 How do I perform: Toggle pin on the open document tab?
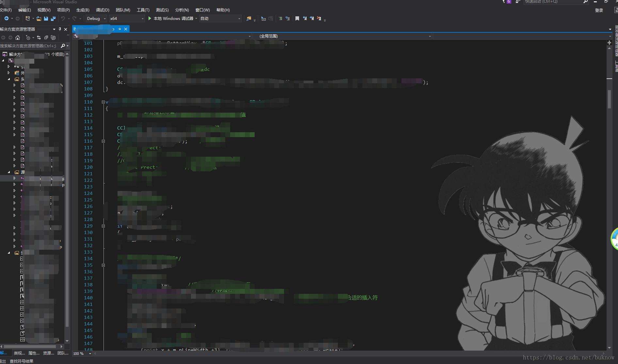pyautogui.click(x=119, y=29)
